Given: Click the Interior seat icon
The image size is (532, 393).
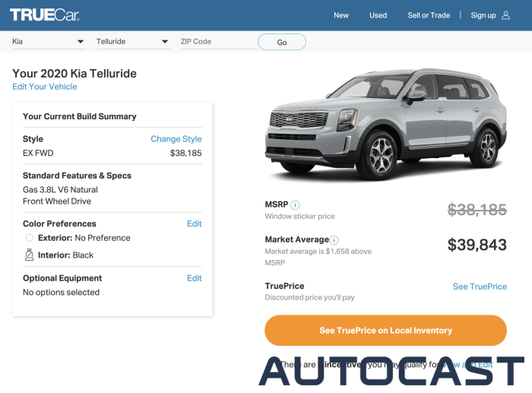Looking at the screenshot, I should pyautogui.click(x=29, y=255).
